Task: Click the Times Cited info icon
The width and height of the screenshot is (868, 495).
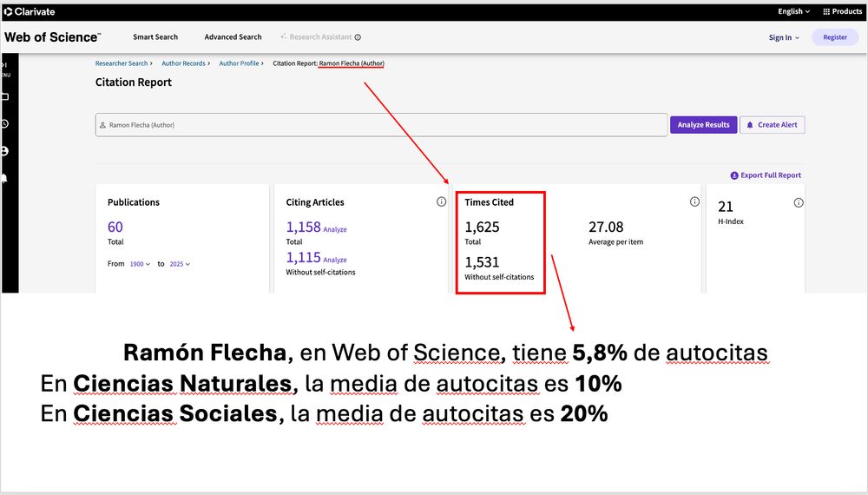Action: click(694, 202)
